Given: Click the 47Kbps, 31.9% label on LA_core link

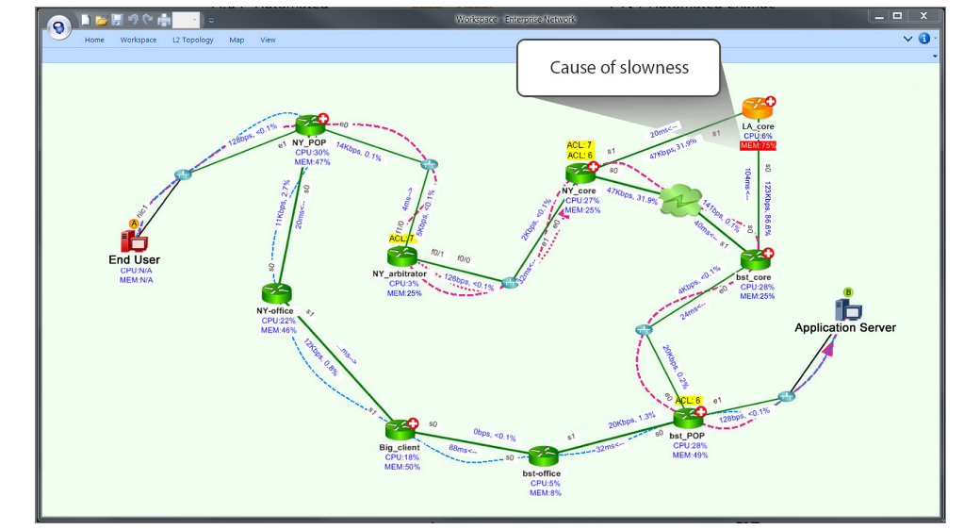Looking at the screenshot, I should 673,148.
